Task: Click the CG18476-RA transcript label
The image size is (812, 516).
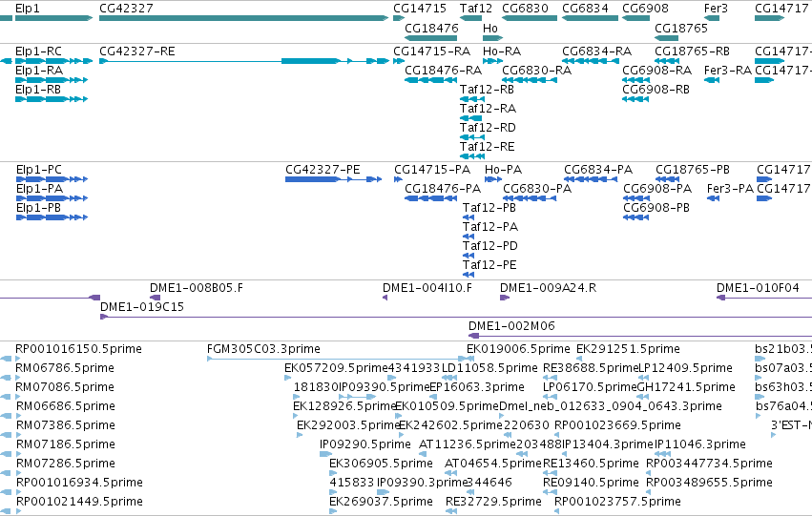Action: click(443, 71)
